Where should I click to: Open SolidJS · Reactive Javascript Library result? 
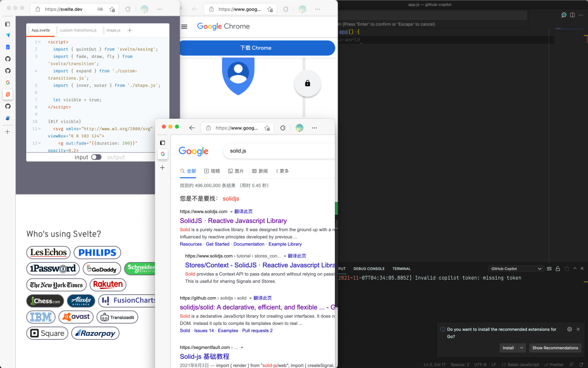click(233, 221)
